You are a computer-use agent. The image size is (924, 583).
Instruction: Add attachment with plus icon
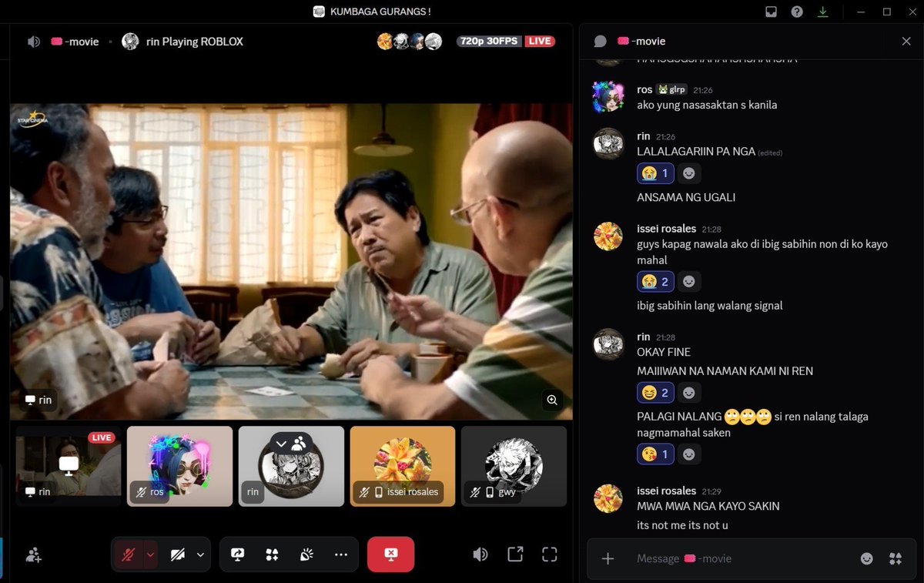pos(608,558)
